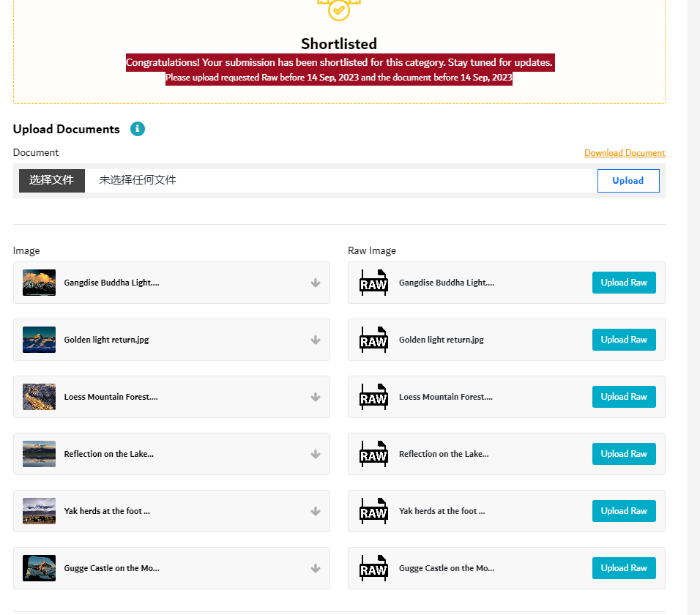The height and width of the screenshot is (615, 700).
Task: Download the Gugge Castle image via arrow
Action: point(316,569)
